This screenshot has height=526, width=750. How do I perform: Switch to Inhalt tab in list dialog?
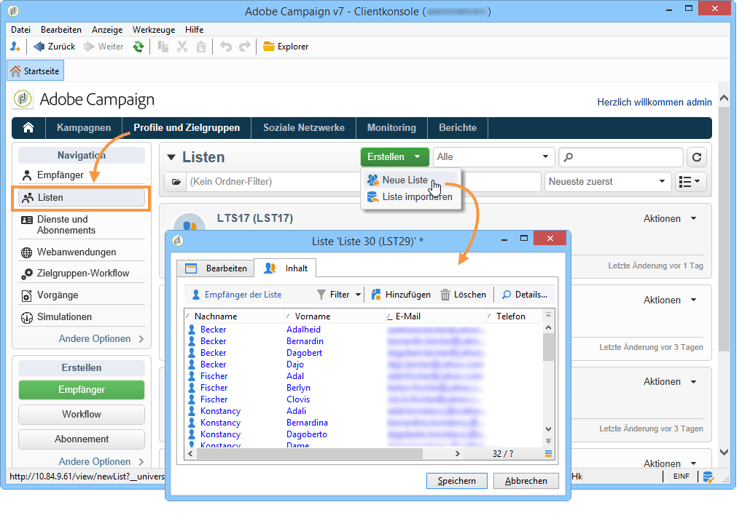click(286, 268)
